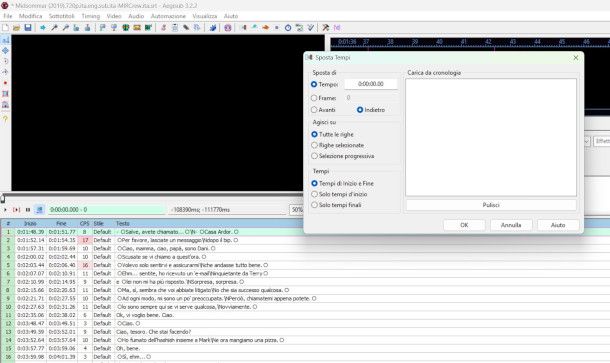Toggle video auto-scroll icon

pos(39,209)
